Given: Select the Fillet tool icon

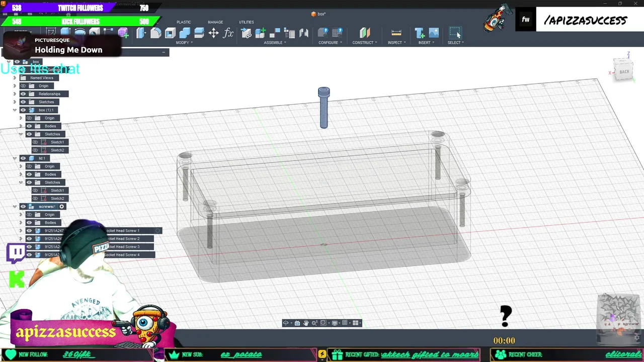Looking at the screenshot, I should [x=155, y=33].
